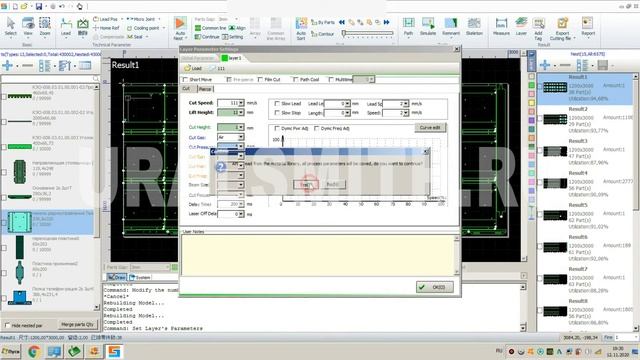Click the Lead Pos ribbon command
The image size is (640, 360).
pos(106,19)
